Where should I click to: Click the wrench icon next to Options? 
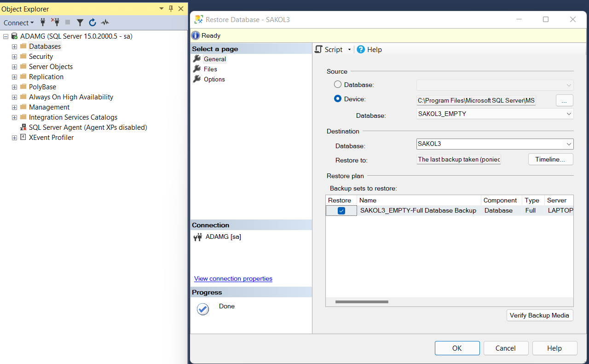point(197,79)
